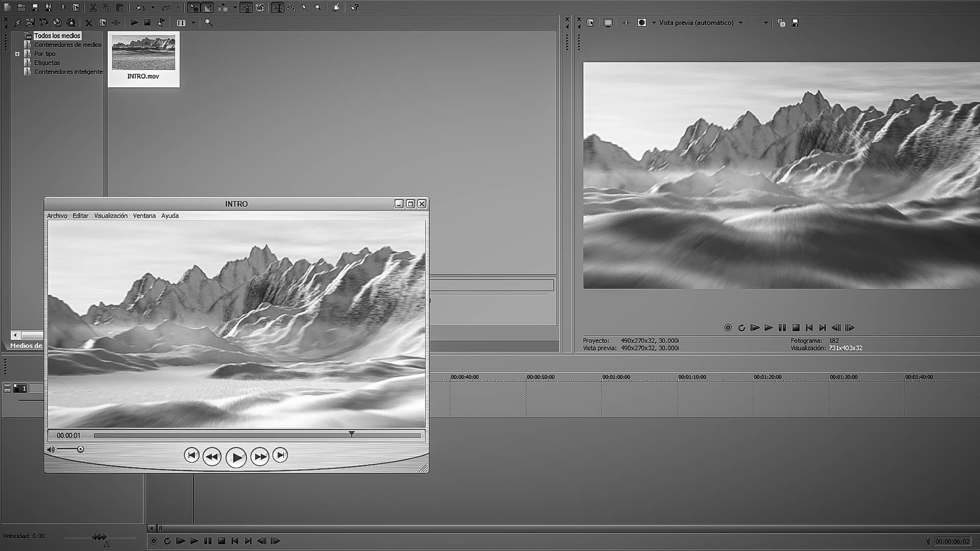Click the Cut scissors icon in toolbar
The width and height of the screenshot is (980, 551).
(93, 8)
